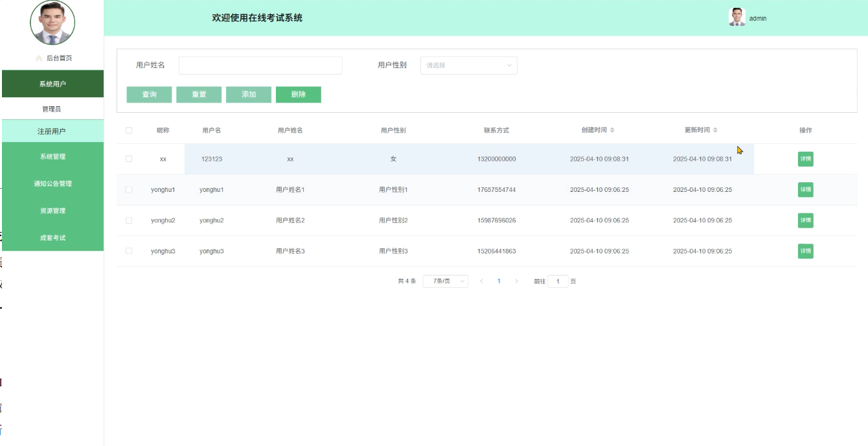
Task: Click the 用户姓名2 cell
Action: click(x=290, y=220)
